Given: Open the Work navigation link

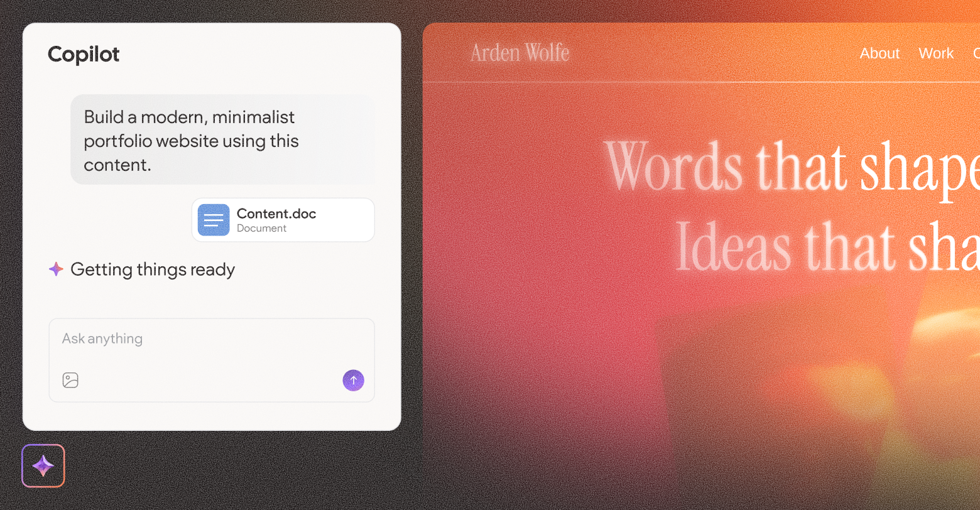Looking at the screenshot, I should pos(935,53).
